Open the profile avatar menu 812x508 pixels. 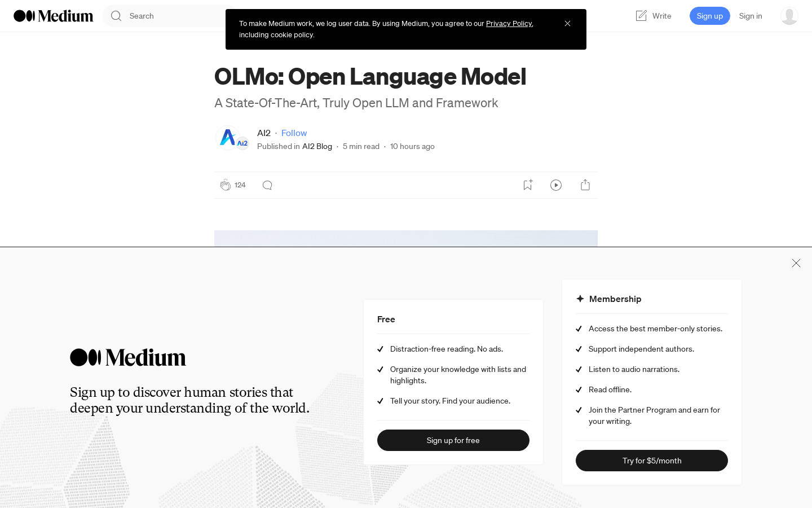tap(789, 16)
